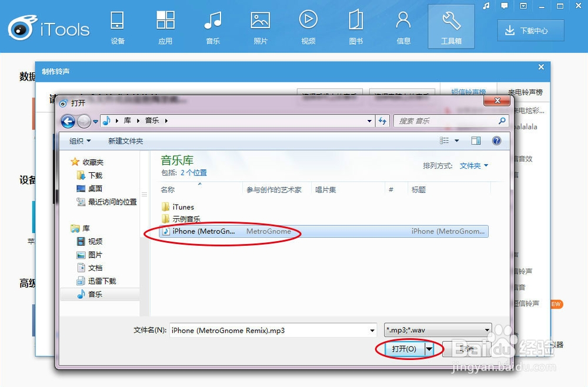This screenshot has width=588, height=387.
Task: Click the Back arrow in file dialog
Action: [68, 121]
